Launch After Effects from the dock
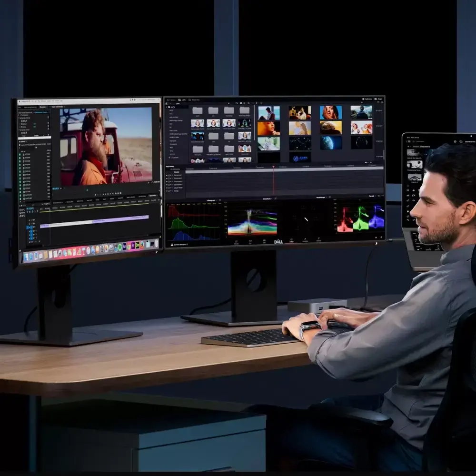476x476 pixels. tap(124, 247)
